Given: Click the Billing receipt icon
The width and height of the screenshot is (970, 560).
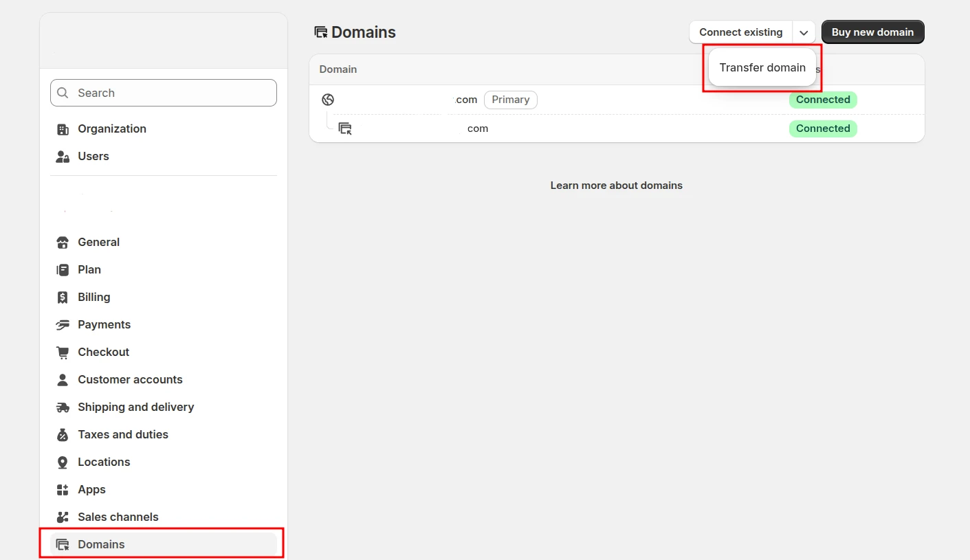Looking at the screenshot, I should click(x=63, y=298).
